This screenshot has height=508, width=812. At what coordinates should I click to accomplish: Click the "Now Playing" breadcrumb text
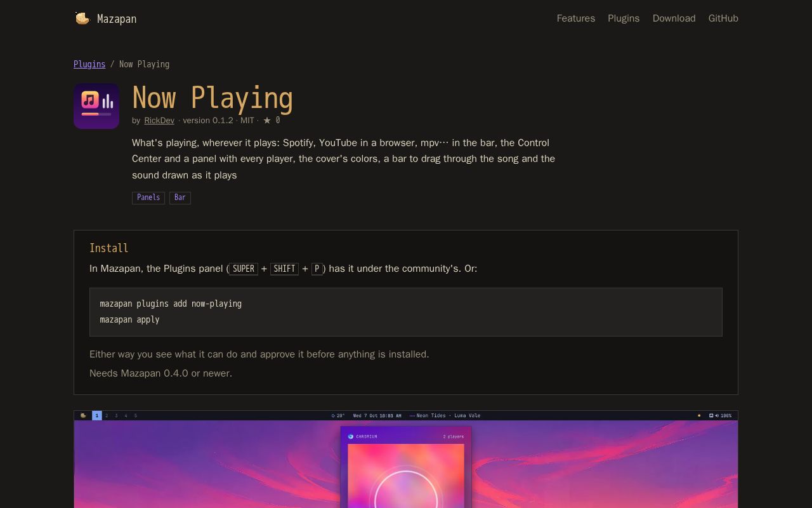click(144, 64)
